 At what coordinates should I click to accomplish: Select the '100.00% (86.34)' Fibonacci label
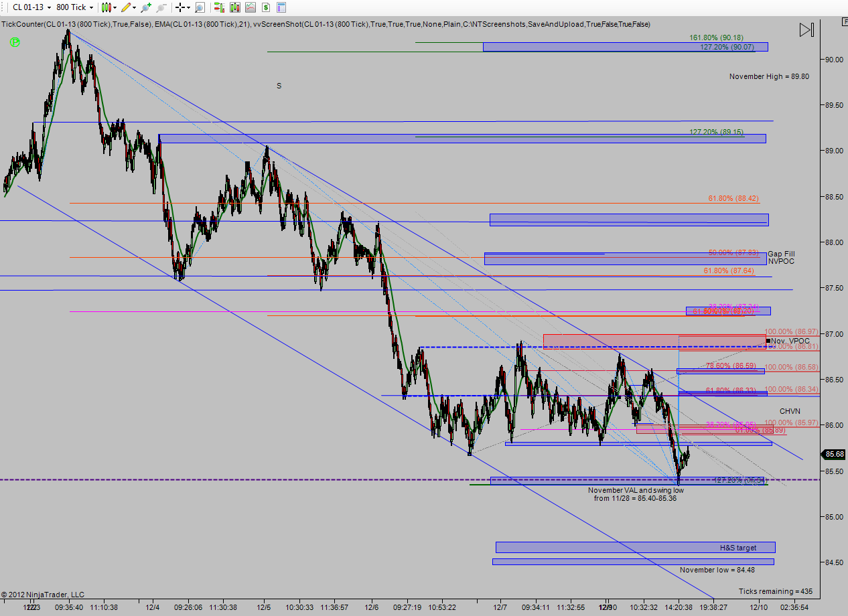click(x=792, y=389)
